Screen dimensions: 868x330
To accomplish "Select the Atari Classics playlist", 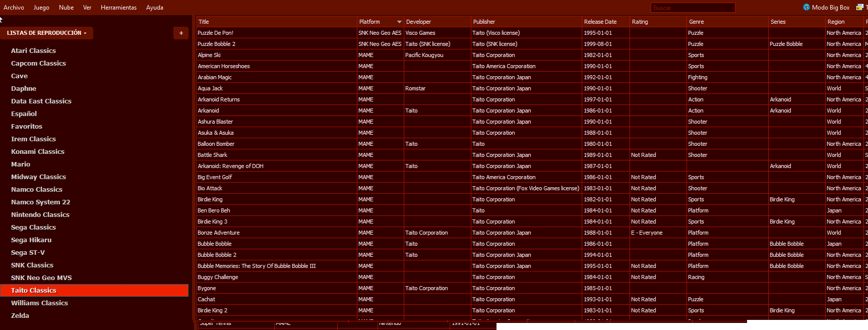I will click(94, 50).
